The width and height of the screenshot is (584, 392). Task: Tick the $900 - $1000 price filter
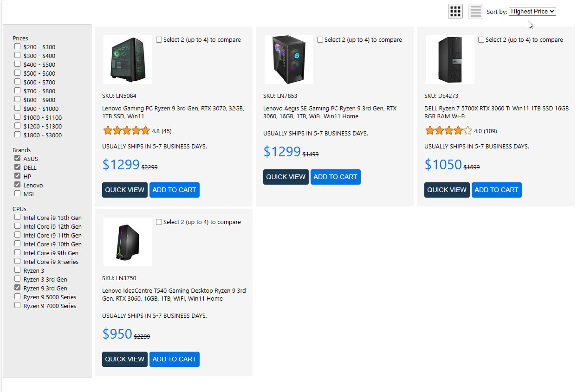[18, 108]
